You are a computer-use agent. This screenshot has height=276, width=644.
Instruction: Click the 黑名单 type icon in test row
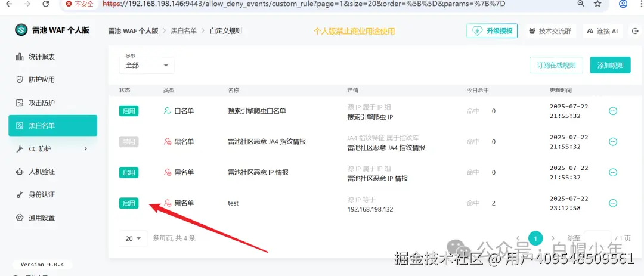pyautogui.click(x=167, y=203)
